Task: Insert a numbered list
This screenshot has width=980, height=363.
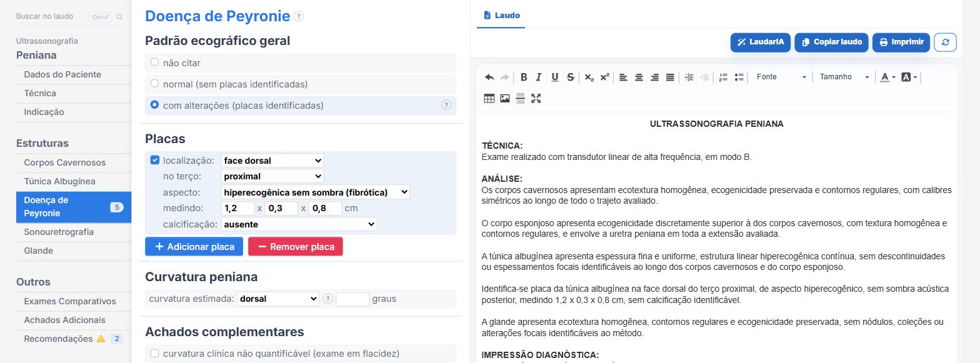Action: (723, 77)
